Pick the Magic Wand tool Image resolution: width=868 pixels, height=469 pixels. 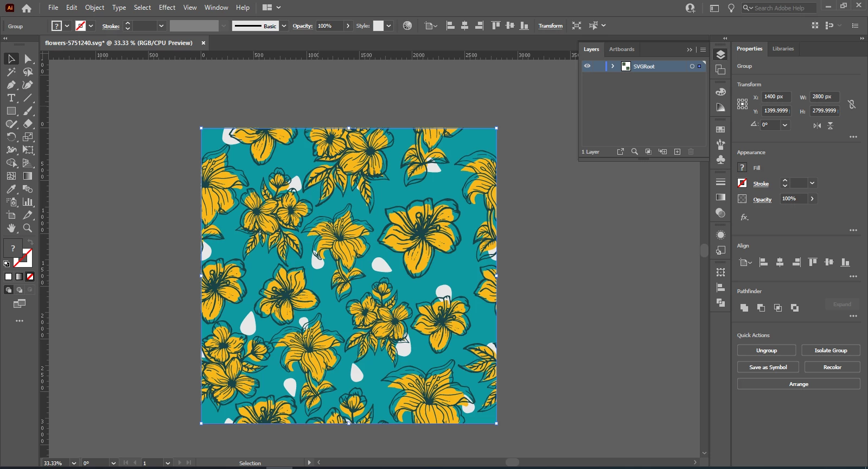tap(11, 72)
